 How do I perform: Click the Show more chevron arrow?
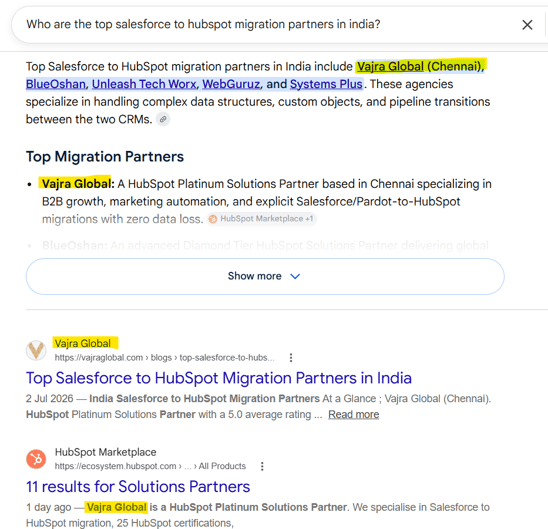[x=295, y=276]
